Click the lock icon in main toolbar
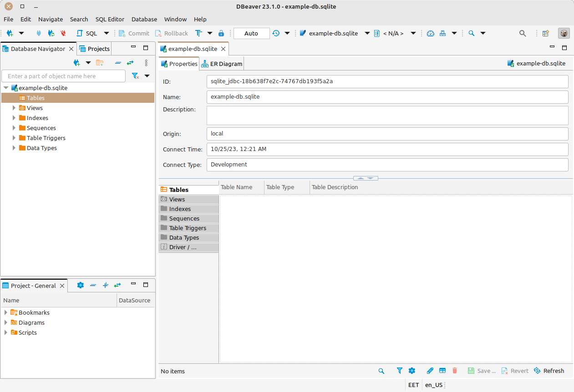The height and width of the screenshot is (392, 574). pos(221,33)
